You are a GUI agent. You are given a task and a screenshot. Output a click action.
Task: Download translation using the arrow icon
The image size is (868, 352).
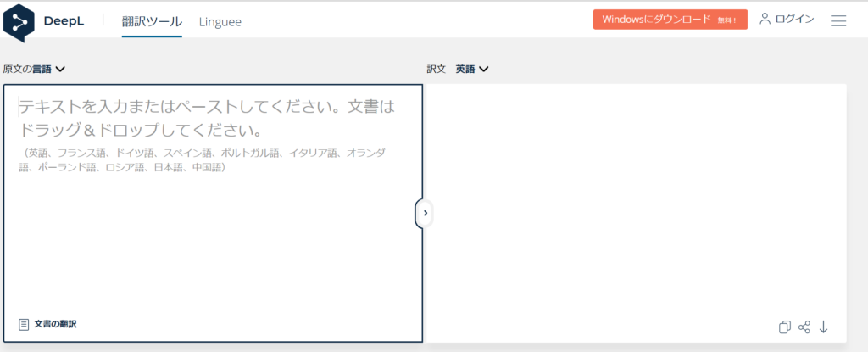(824, 327)
